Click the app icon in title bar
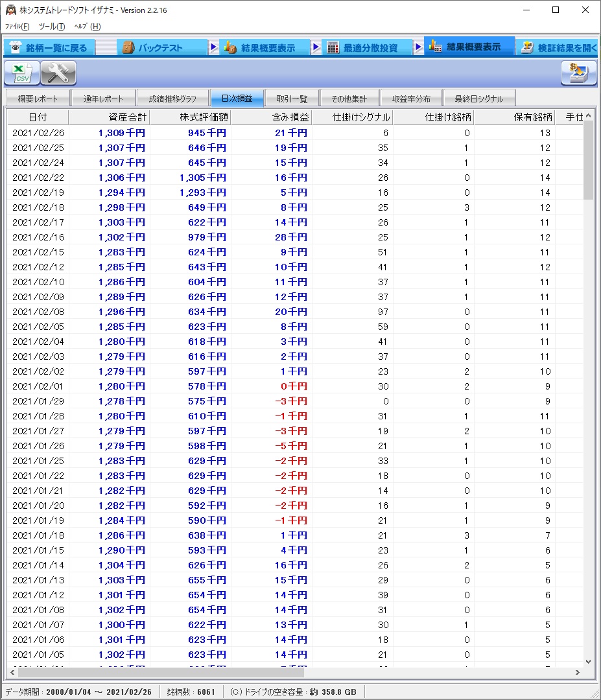Viewport: 601px width, 700px height. point(10,10)
